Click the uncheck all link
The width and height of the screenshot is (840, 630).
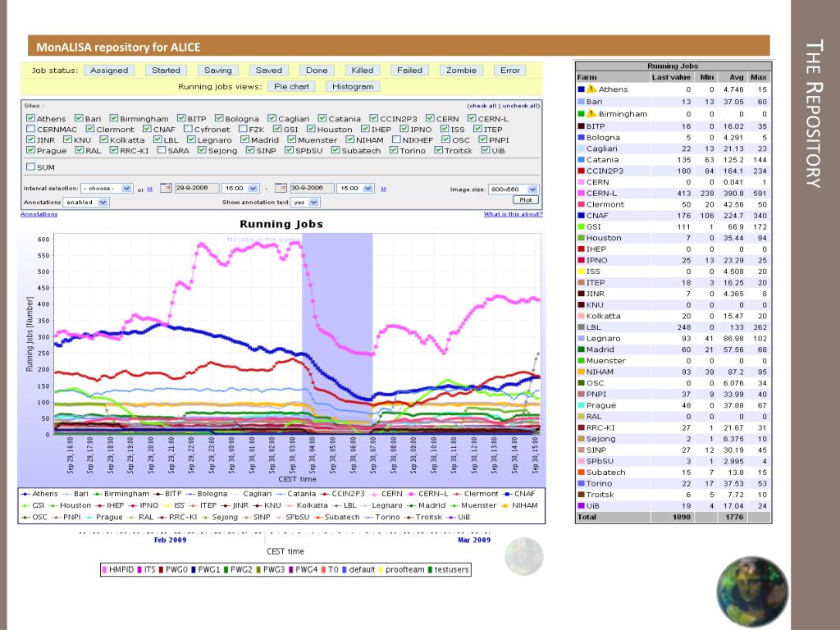pyautogui.click(x=520, y=106)
